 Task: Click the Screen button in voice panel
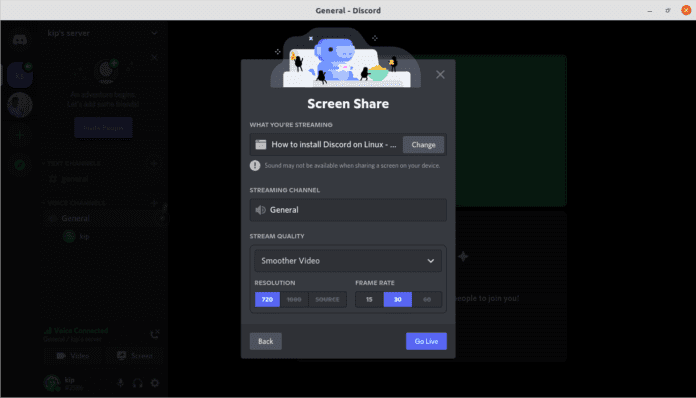[x=134, y=356]
